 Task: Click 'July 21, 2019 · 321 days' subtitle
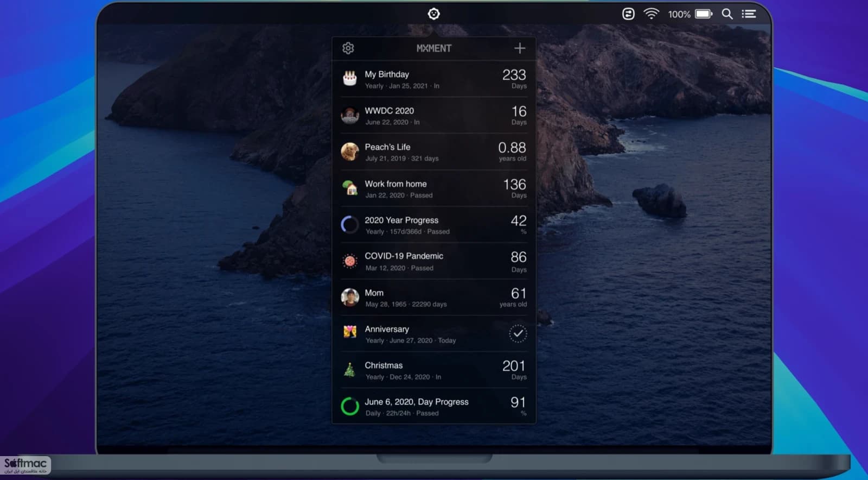(x=402, y=159)
